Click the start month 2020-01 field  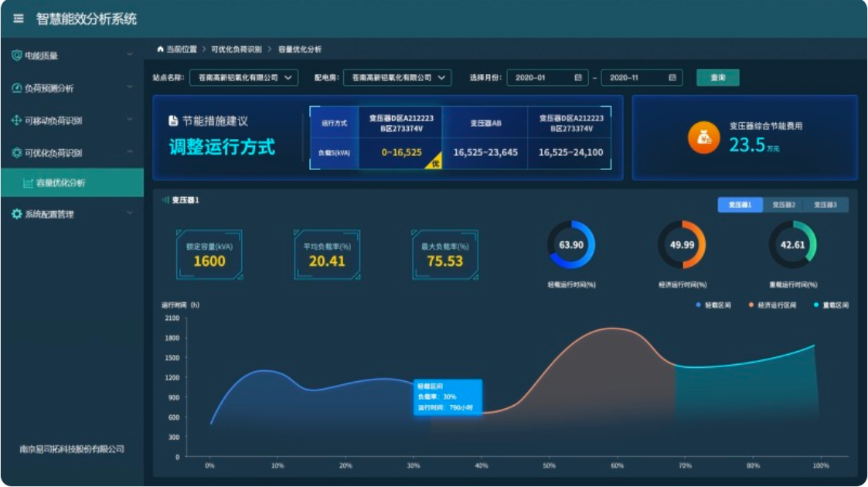(x=547, y=77)
